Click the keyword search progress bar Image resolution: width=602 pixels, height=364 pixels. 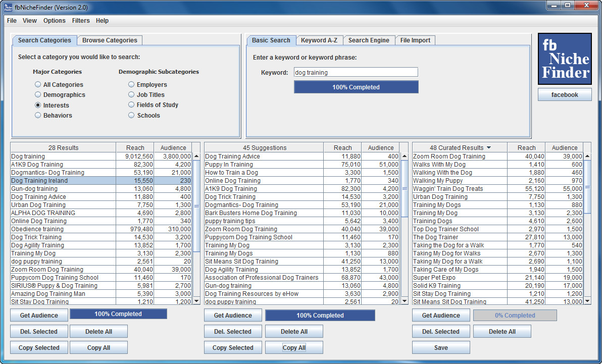click(356, 87)
